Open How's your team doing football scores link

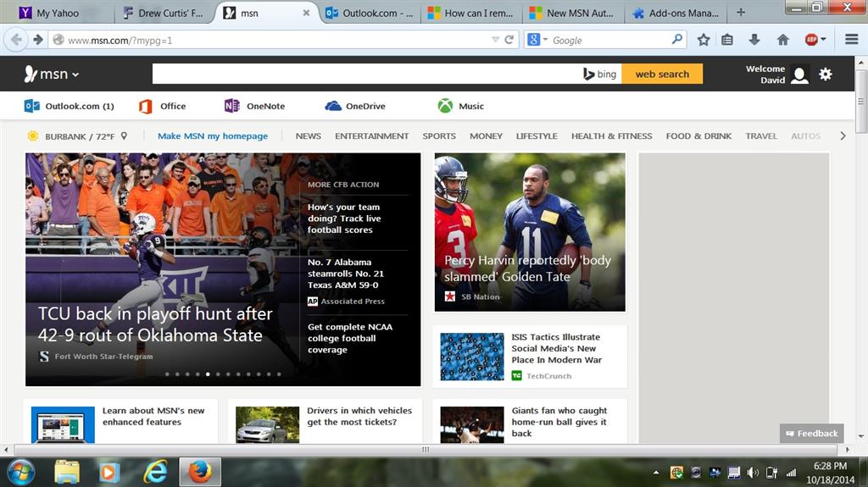point(344,218)
